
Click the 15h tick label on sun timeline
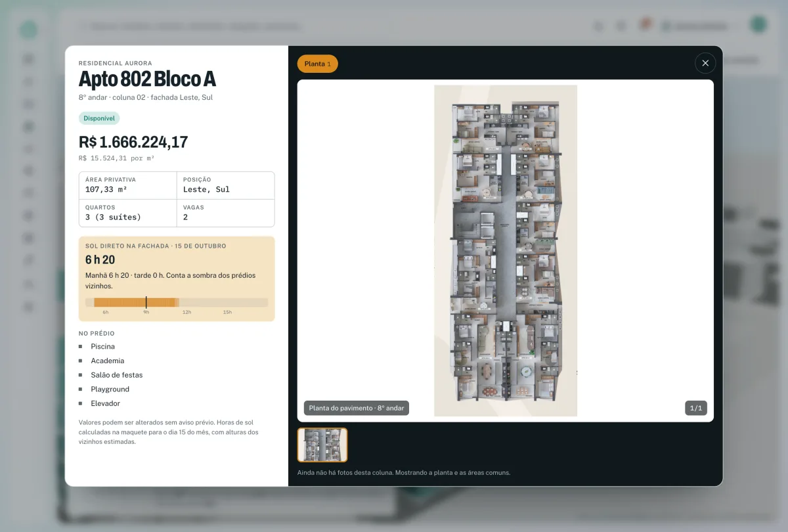tap(227, 312)
